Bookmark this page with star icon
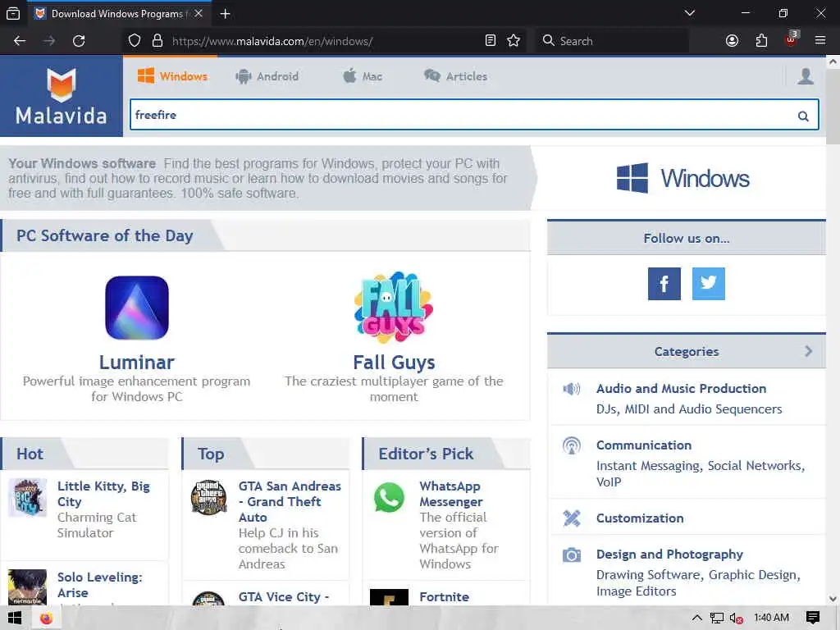The image size is (840, 630). tap(514, 41)
